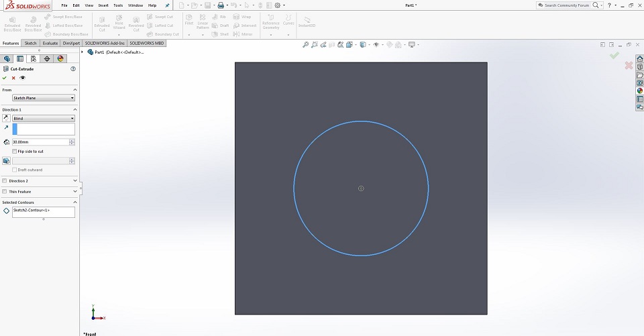Open the Help menu
Image resolution: width=644 pixels, height=336 pixels.
[x=152, y=5]
